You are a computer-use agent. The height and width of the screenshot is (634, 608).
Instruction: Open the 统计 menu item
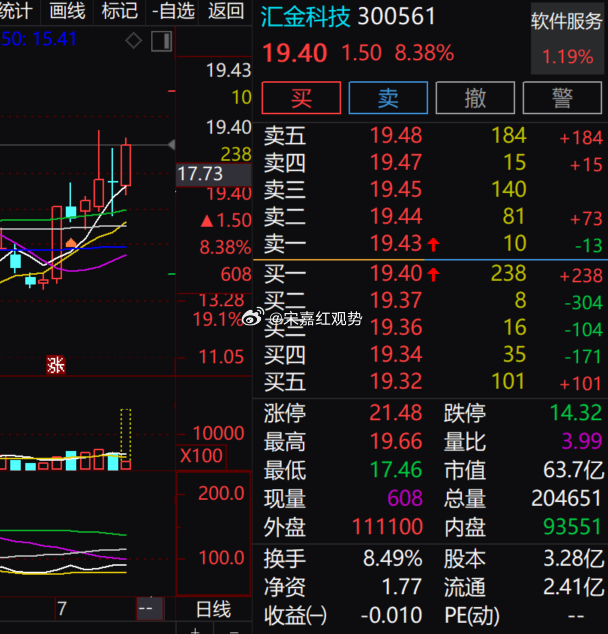point(16,11)
